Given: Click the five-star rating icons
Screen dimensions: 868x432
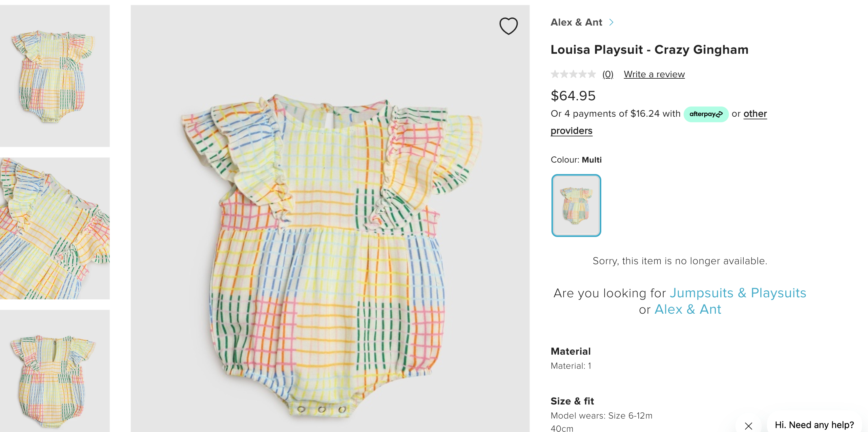Looking at the screenshot, I should coord(573,74).
